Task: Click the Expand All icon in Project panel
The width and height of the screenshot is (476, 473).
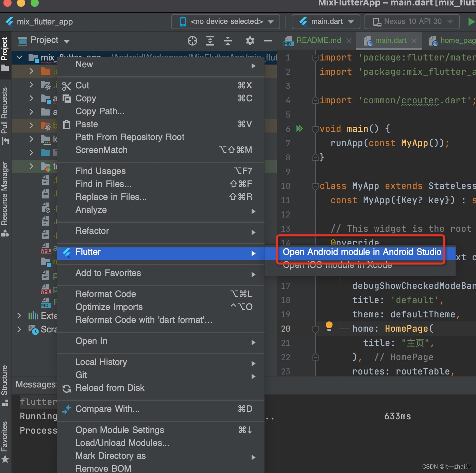Action: point(210,41)
